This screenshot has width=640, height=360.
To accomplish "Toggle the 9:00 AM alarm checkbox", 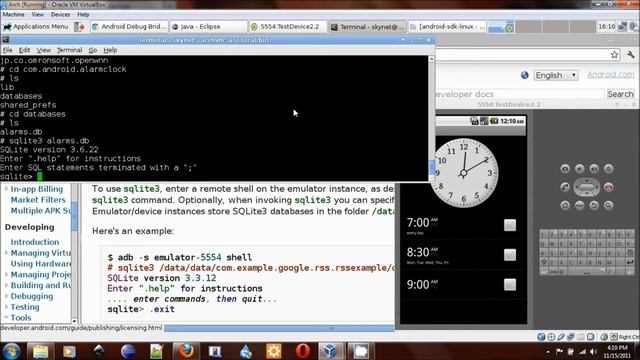I will [x=510, y=284].
